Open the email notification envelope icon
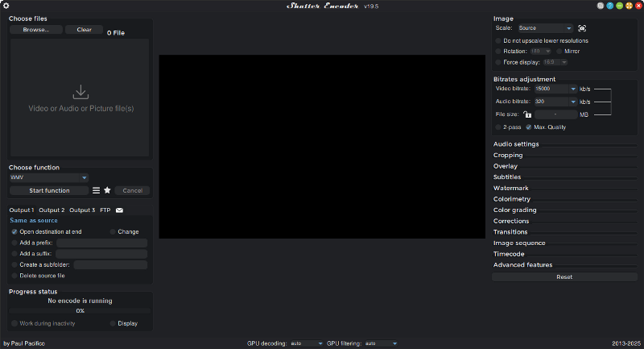 [119, 210]
